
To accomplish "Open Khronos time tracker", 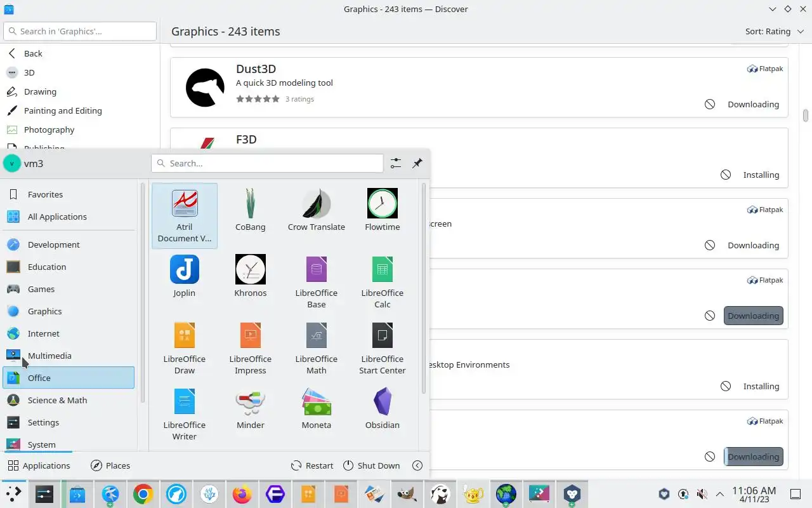I will point(251,282).
